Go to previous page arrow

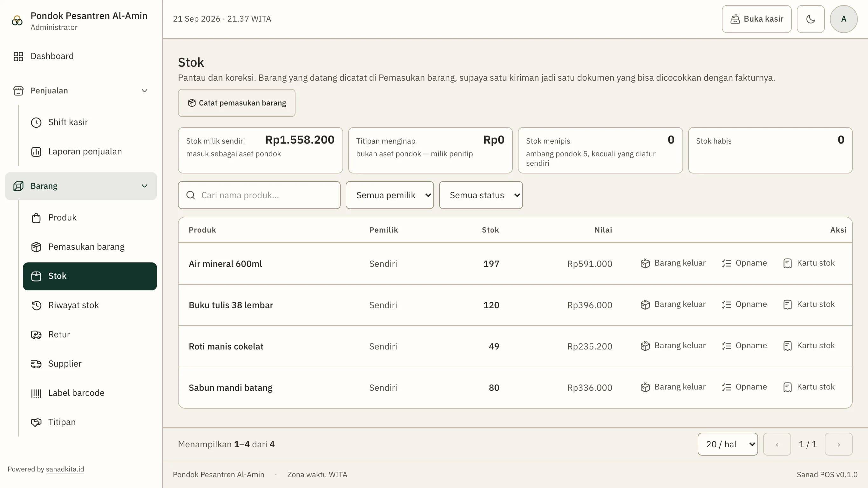[777, 444]
